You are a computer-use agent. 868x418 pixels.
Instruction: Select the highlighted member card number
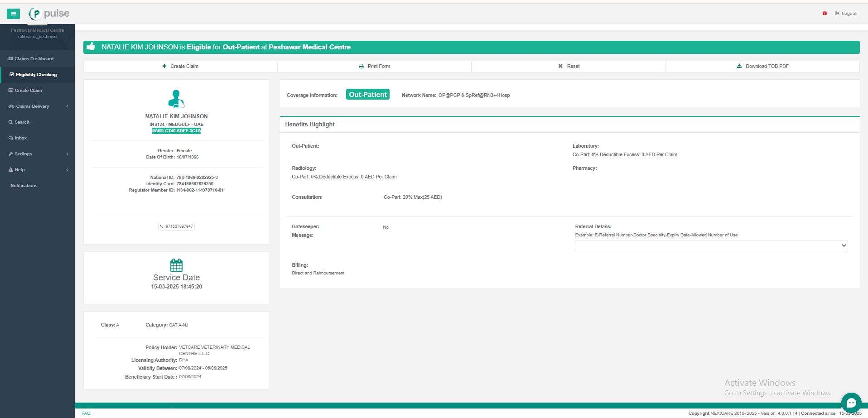(x=176, y=131)
